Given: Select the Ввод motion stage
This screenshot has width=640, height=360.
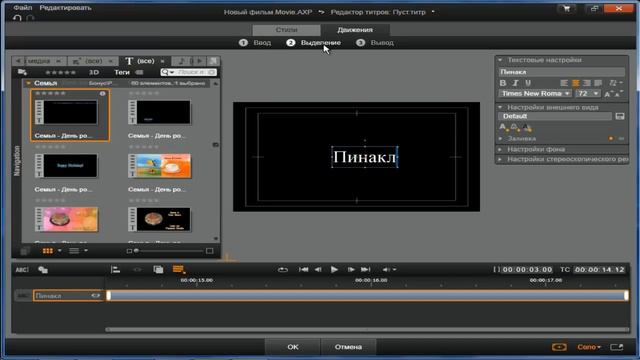Looking at the screenshot, I should [x=255, y=42].
